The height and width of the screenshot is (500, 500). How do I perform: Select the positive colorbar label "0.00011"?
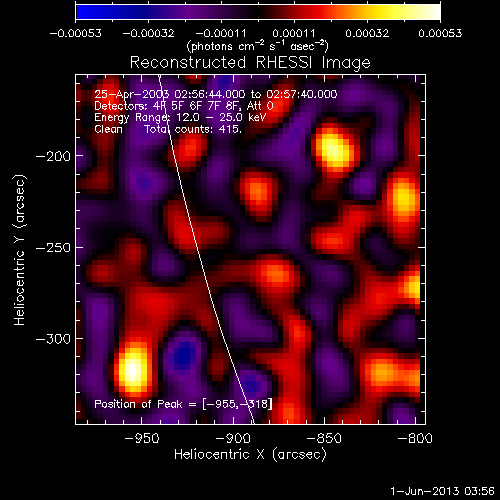point(294,33)
